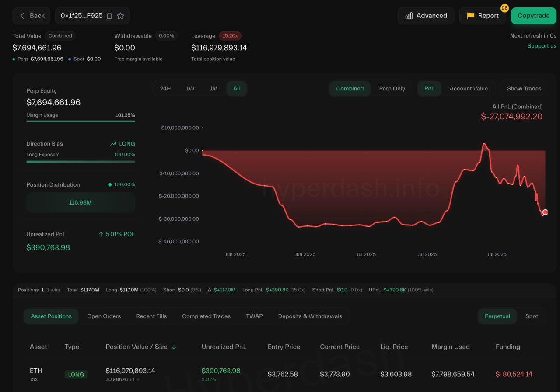Open Advanced view
Viewport: 560px width, 392px height.
point(426,16)
